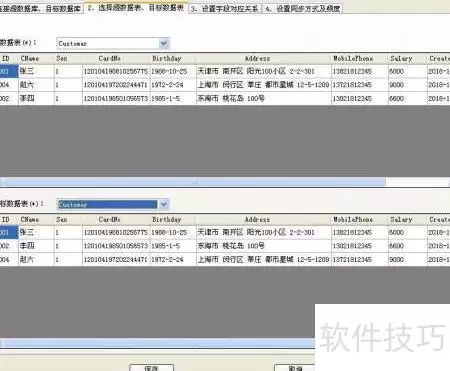Click the 保存 button at the bottom
Image resolution: width=450 pixels, height=371 pixels.
click(x=151, y=368)
